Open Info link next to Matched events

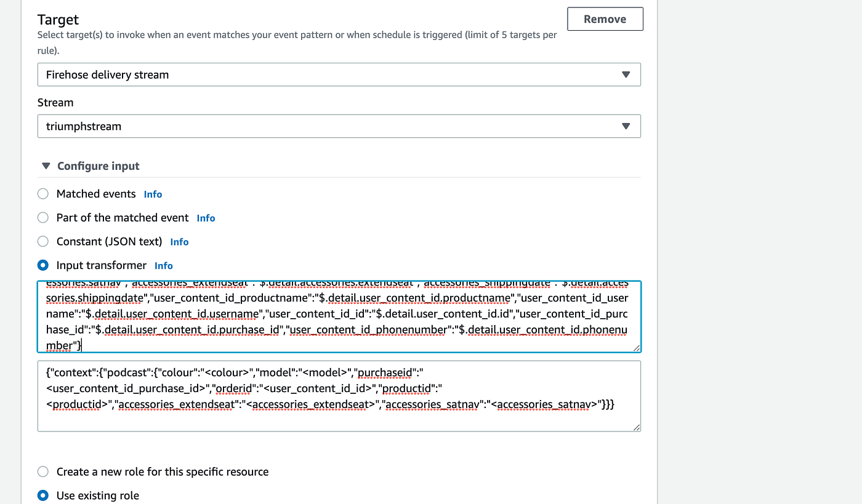pos(153,193)
